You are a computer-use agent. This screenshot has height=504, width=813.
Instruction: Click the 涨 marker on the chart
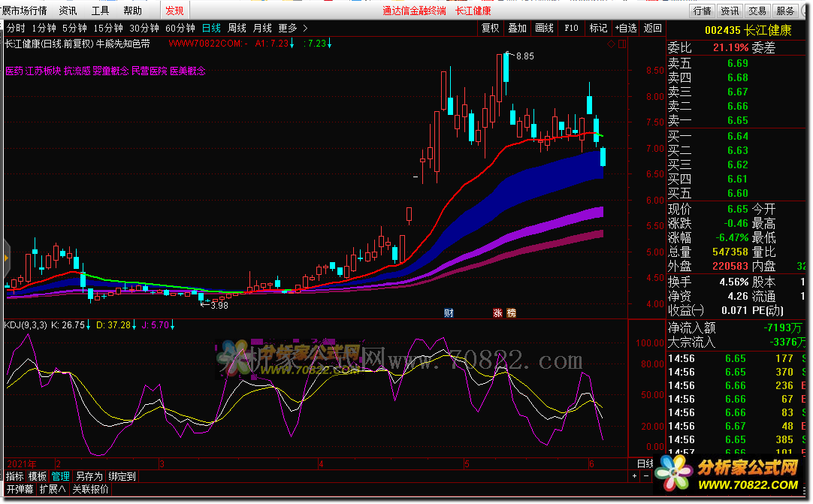pos(497,312)
